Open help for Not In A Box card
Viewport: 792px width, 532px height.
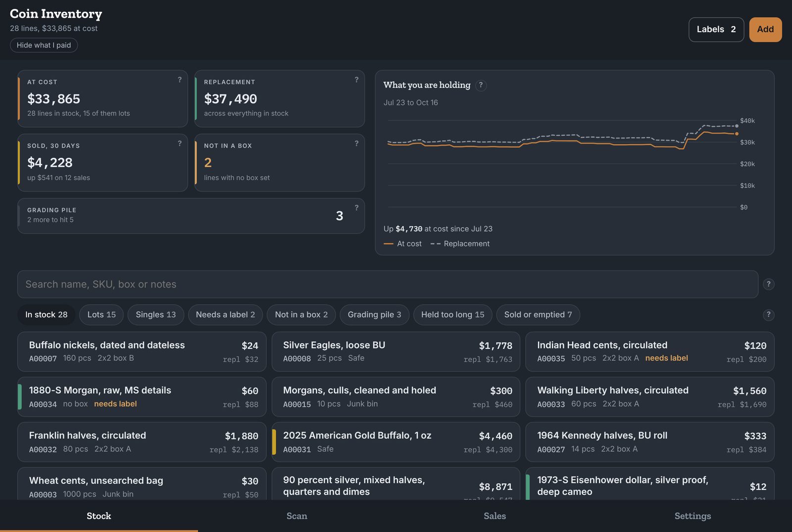coord(356,144)
